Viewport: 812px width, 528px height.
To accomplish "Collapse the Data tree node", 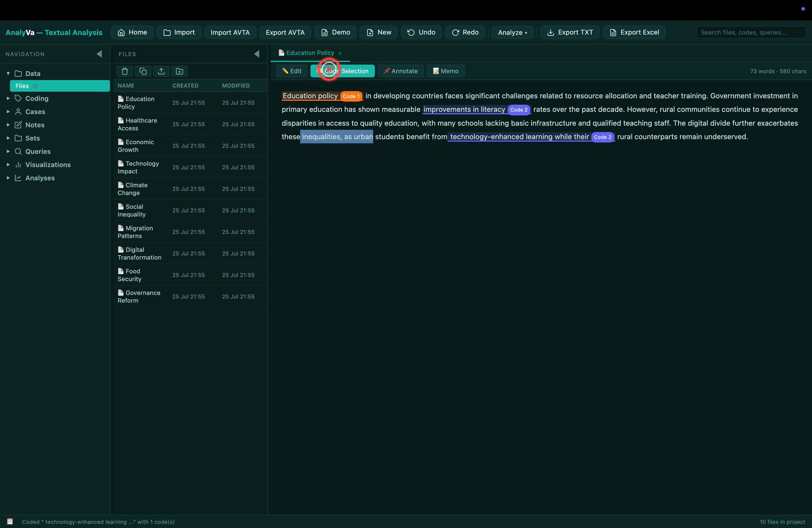I will click(x=8, y=73).
